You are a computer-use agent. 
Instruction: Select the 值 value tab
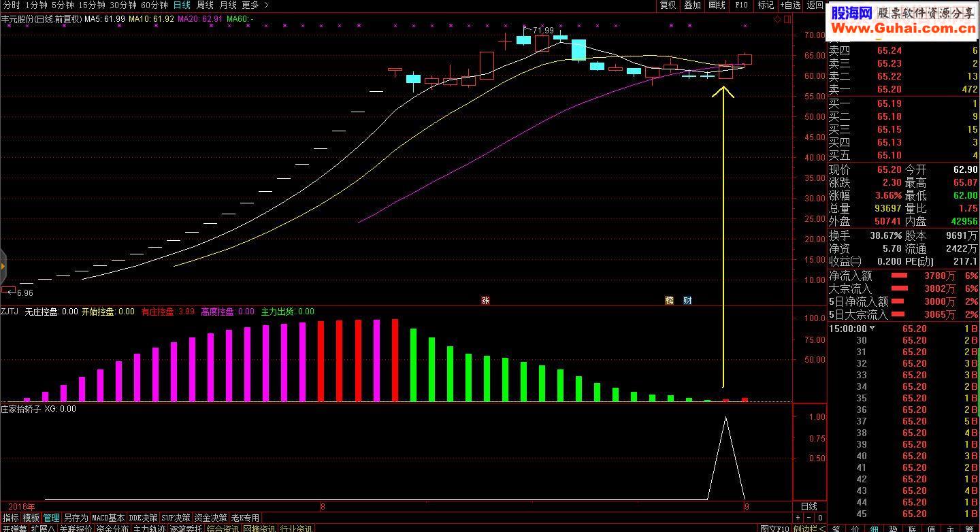tap(932, 528)
